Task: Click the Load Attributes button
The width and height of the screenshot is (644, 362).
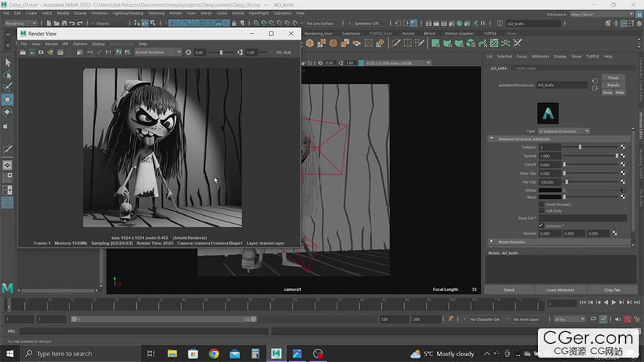Action: [561, 290]
